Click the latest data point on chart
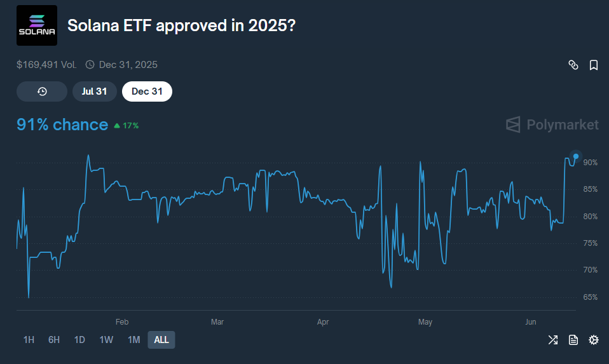Viewport: 609px width, 364px height. click(x=576, y=156)
